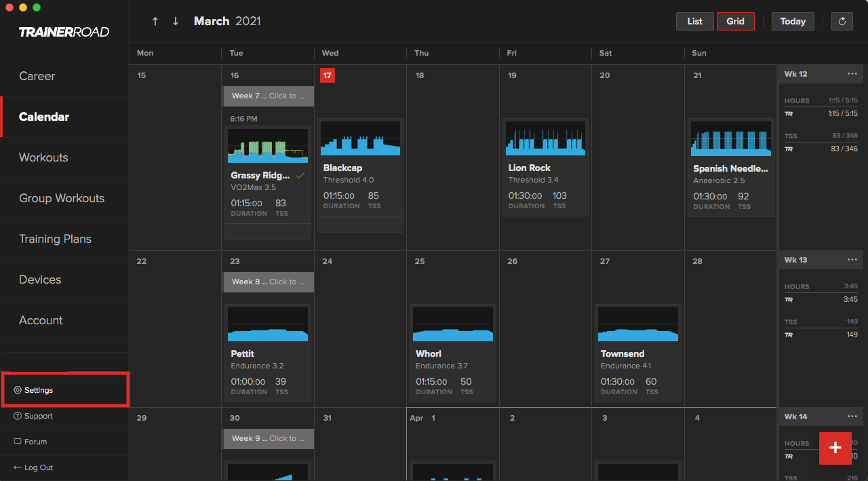Click the Support question mark icon

pyautogui.click(x=18, y=416)
